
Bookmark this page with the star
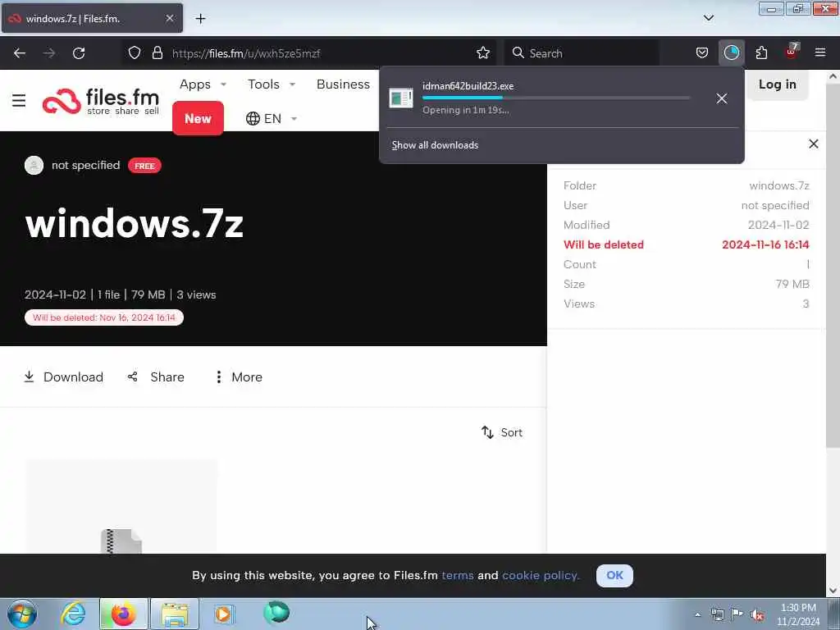point(482,53)
